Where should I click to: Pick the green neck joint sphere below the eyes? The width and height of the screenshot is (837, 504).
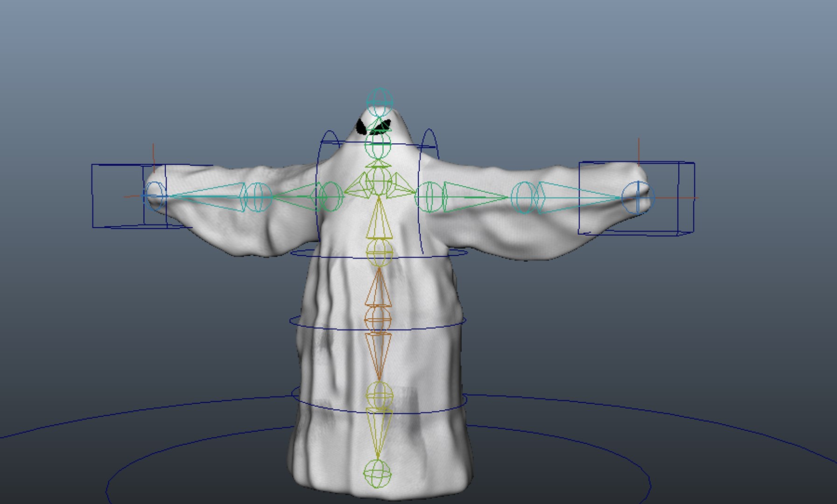pos(378,146)
